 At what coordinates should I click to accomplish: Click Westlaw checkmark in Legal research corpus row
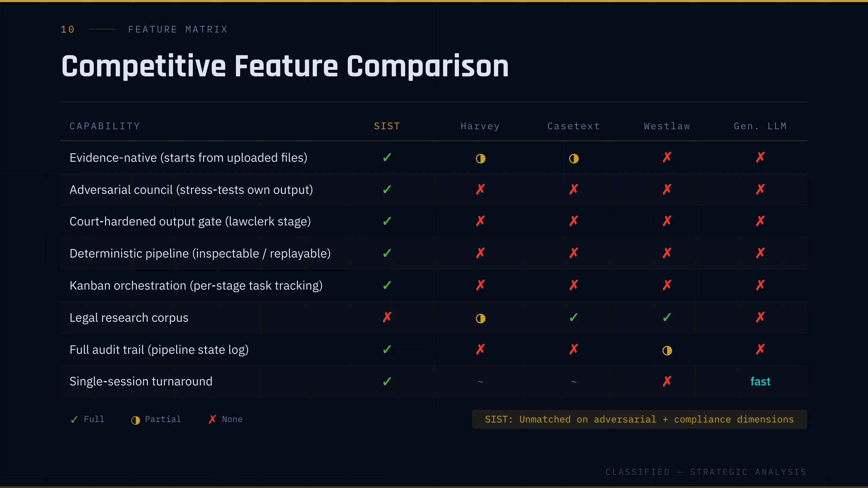pos(667,317)
